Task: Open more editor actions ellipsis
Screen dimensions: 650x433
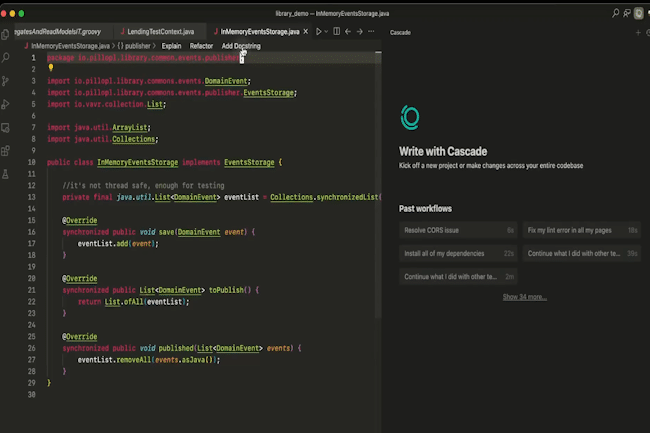Action: click(x=371, y=31)
